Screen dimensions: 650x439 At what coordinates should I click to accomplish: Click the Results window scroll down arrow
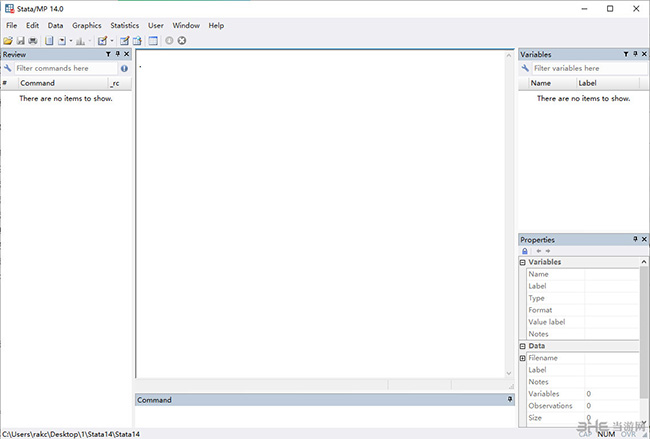click(509, 373)
